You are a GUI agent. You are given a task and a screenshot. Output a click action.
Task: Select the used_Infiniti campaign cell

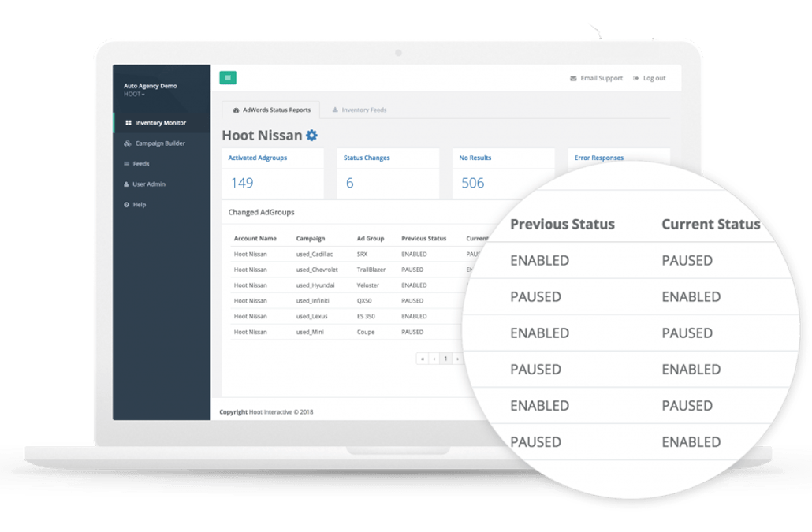click(312, 300)
